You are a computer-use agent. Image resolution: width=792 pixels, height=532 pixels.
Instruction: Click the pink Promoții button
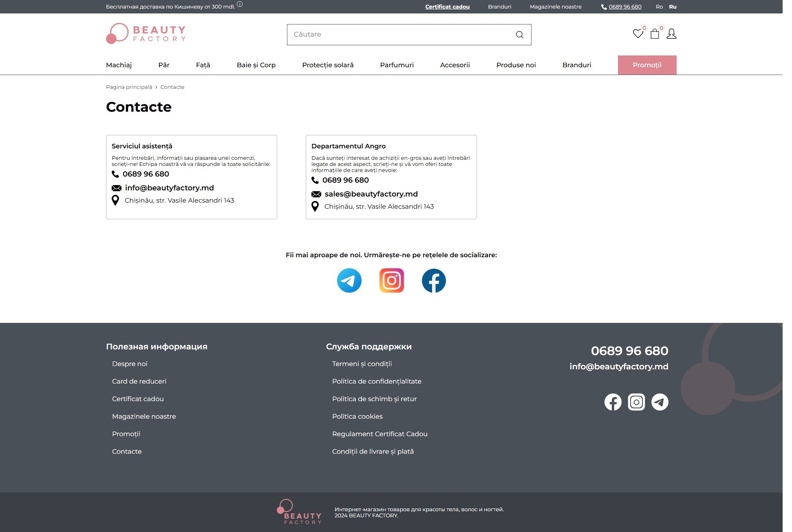tap(647, 65)
